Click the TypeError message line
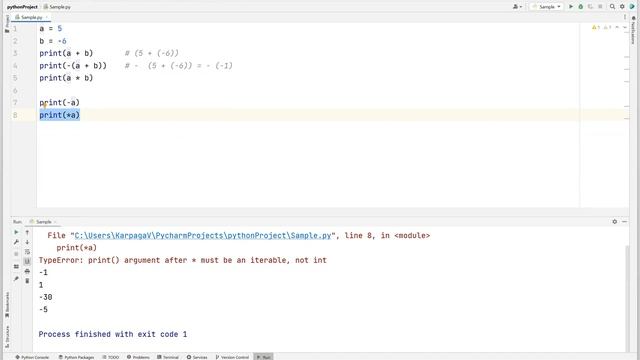The width and height of the screenshot is (640, 360). pos(182,260)
